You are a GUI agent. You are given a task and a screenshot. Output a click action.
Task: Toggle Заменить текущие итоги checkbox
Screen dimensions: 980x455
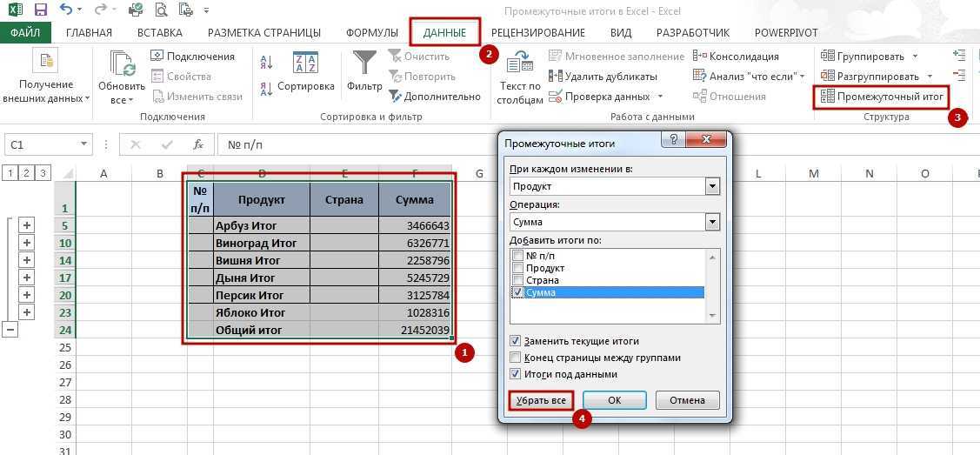(515, 341)
